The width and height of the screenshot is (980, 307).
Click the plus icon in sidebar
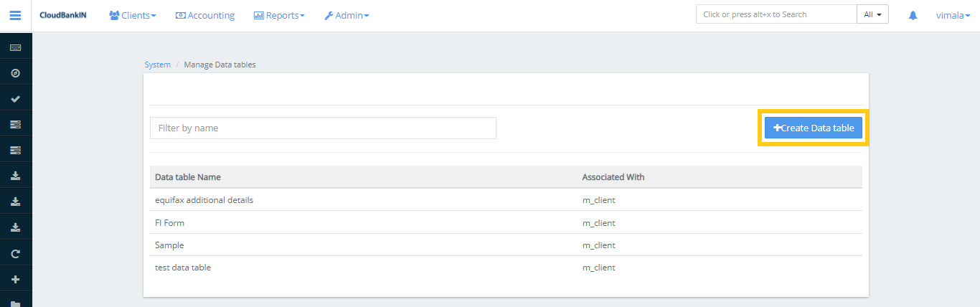coord(15,279)
